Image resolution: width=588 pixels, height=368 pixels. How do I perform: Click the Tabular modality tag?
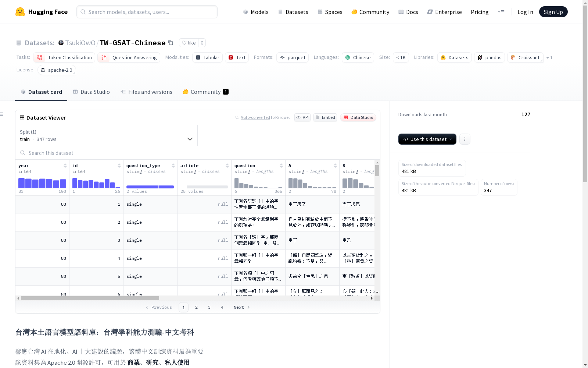tap(207, 57)
